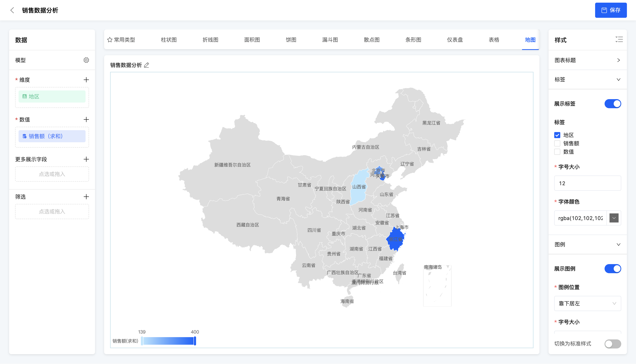
Task: Open the 图例位置 dropdown
Action: (588, 303)
